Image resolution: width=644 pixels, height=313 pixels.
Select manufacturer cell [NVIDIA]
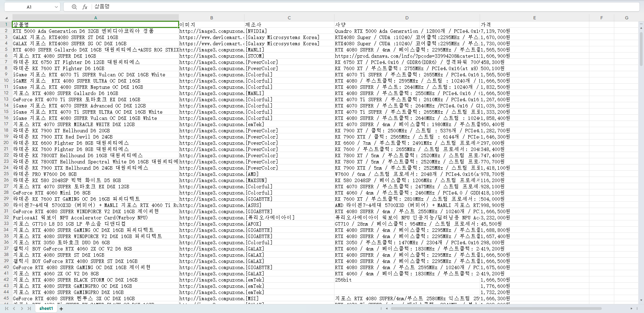(x=289, y=31)
